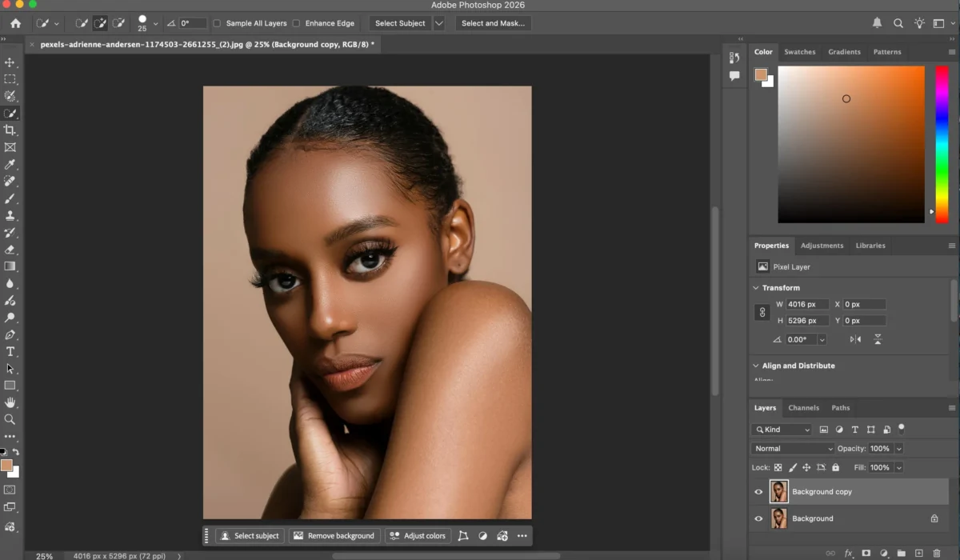Open the Swatches tab
This screenshot has width=960, height=560.
click(x=800, y=52)
